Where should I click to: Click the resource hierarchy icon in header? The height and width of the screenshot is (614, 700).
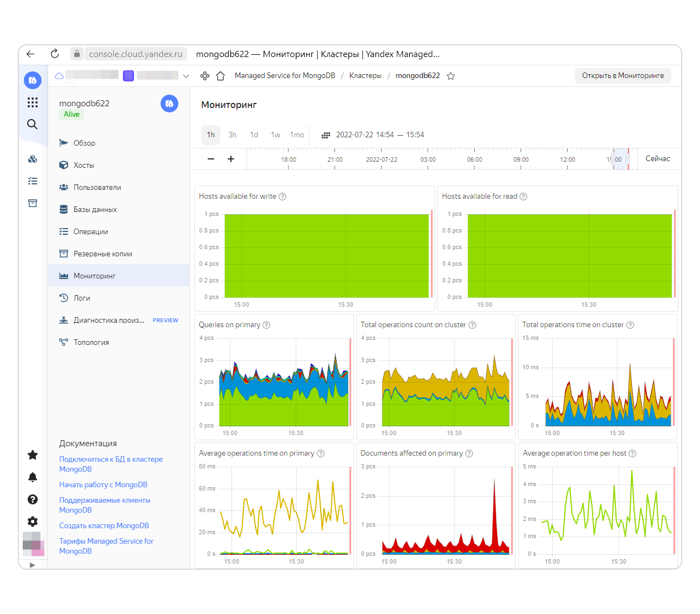point(205,76)
